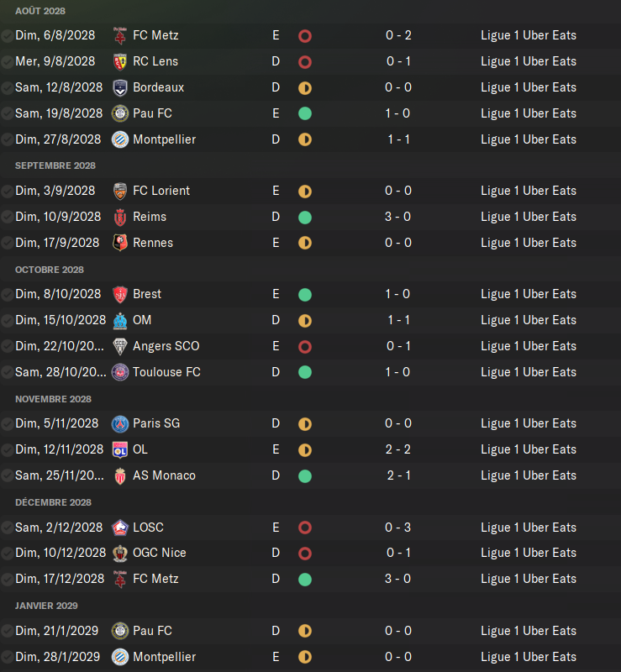Click the green win indicator for Toulouse FC

point(305,372)
